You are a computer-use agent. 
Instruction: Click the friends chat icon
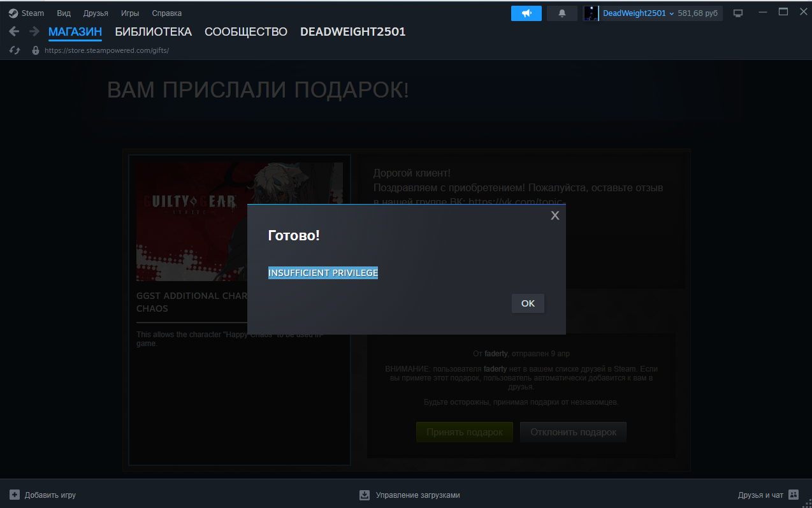[x=794, y=495]
